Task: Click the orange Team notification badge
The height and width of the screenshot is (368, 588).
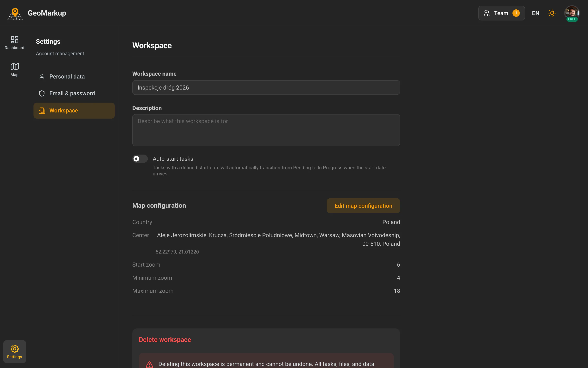Action: (516, 13)
